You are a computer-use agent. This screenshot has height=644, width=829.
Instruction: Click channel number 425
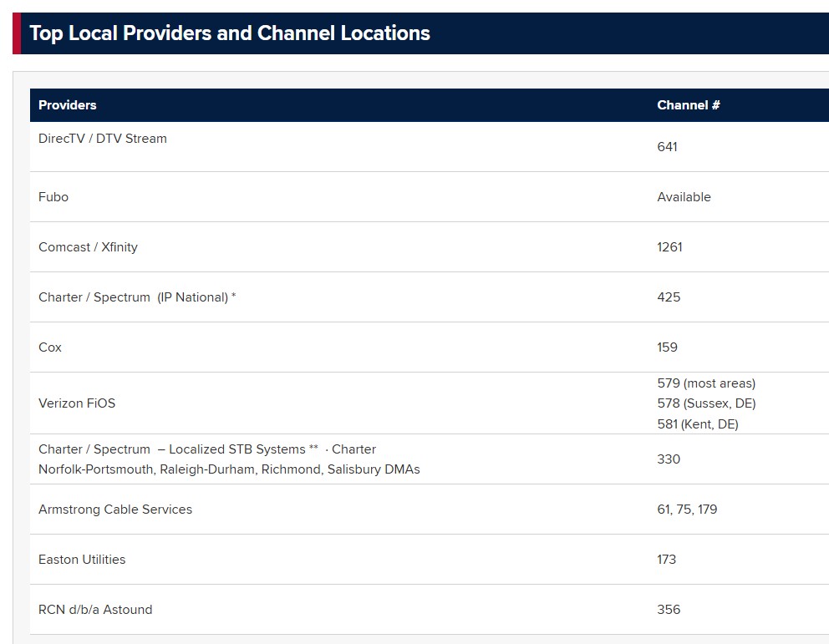[x=669, y=297]
